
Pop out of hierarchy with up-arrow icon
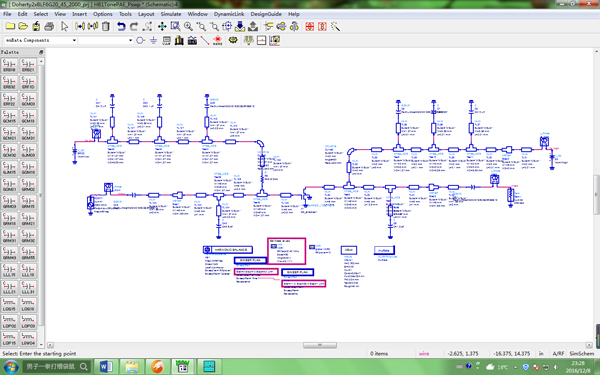click(253, 26)
